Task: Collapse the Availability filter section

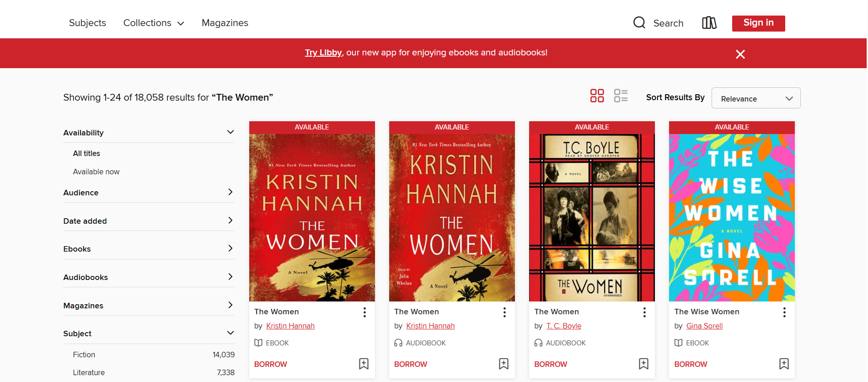Action: pyautogui.click(x=230, y=132)
